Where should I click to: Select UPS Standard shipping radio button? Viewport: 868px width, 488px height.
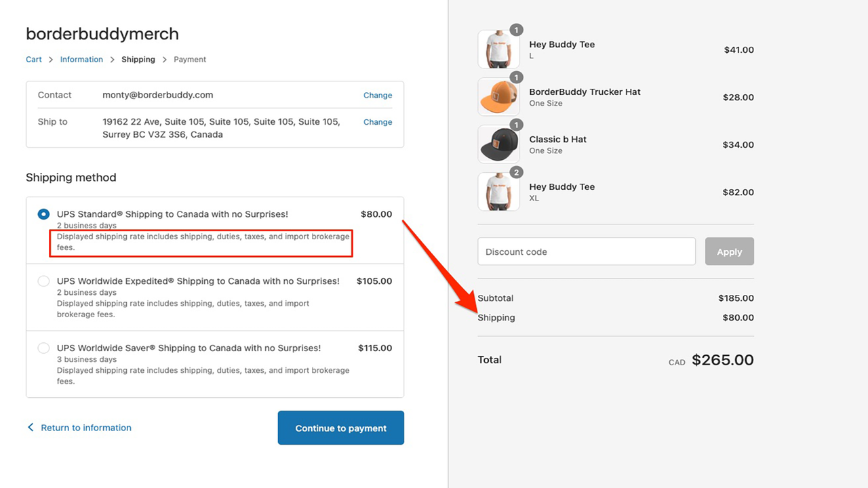click(44, 214)
